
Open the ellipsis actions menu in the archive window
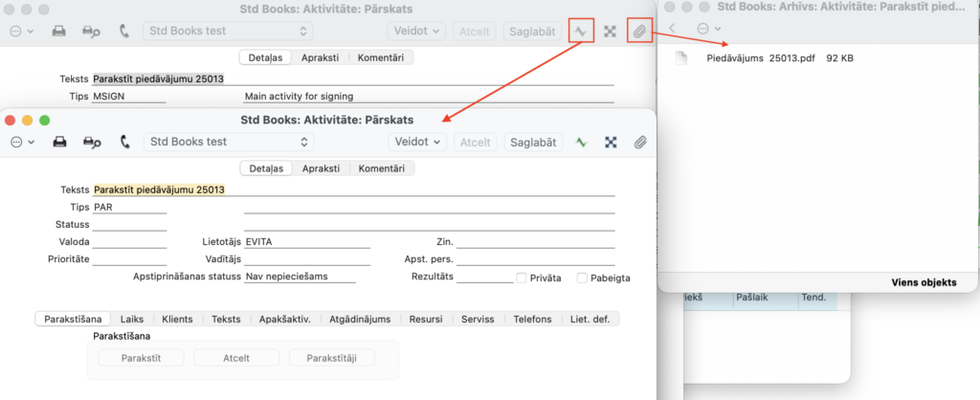coord(709,29)
